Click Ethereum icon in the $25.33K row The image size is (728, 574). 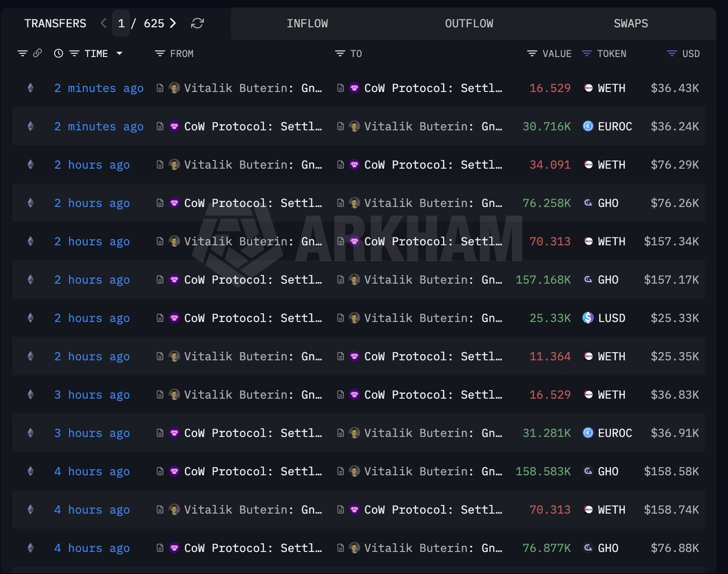coord(30,318)
